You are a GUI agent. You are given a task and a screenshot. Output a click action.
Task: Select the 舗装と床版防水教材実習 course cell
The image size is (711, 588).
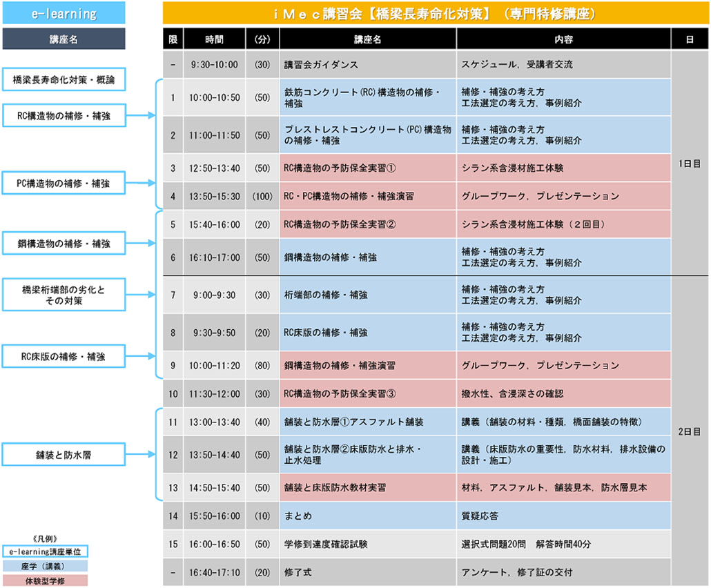(x=367, y=487)
